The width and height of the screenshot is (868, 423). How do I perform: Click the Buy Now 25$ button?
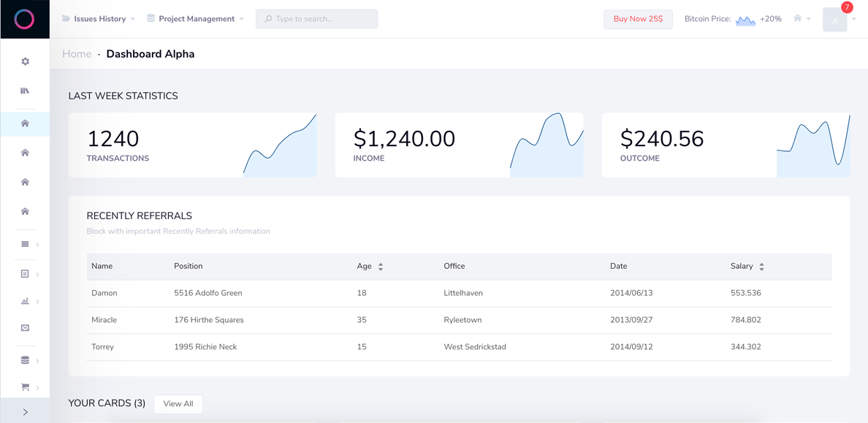pyautogui.click(x=639, y=19)
